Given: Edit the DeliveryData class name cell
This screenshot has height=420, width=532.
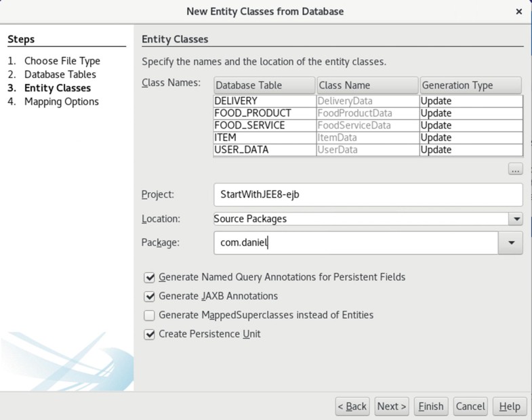Looking at the screenshot, I should 368,101.
